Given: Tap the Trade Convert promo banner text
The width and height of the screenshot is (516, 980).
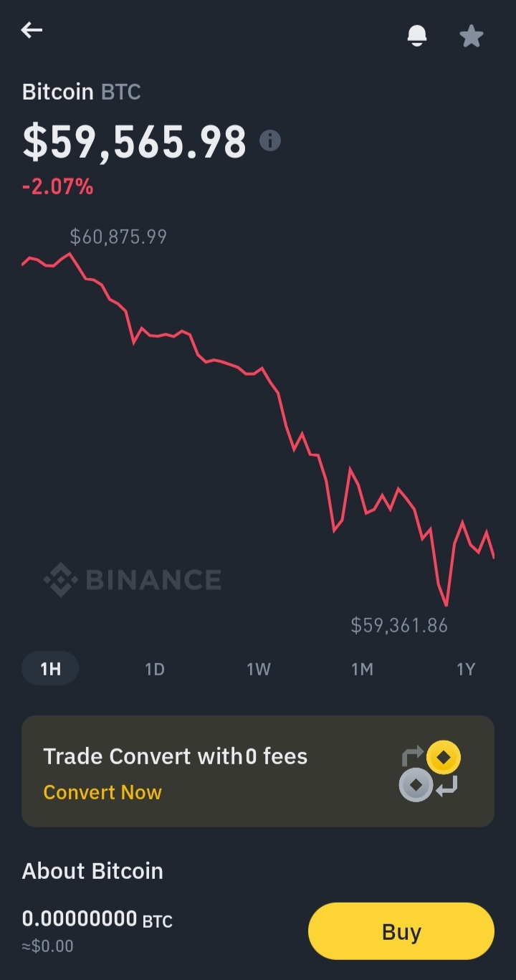Looking at the screenshot, I should [176, 756].
